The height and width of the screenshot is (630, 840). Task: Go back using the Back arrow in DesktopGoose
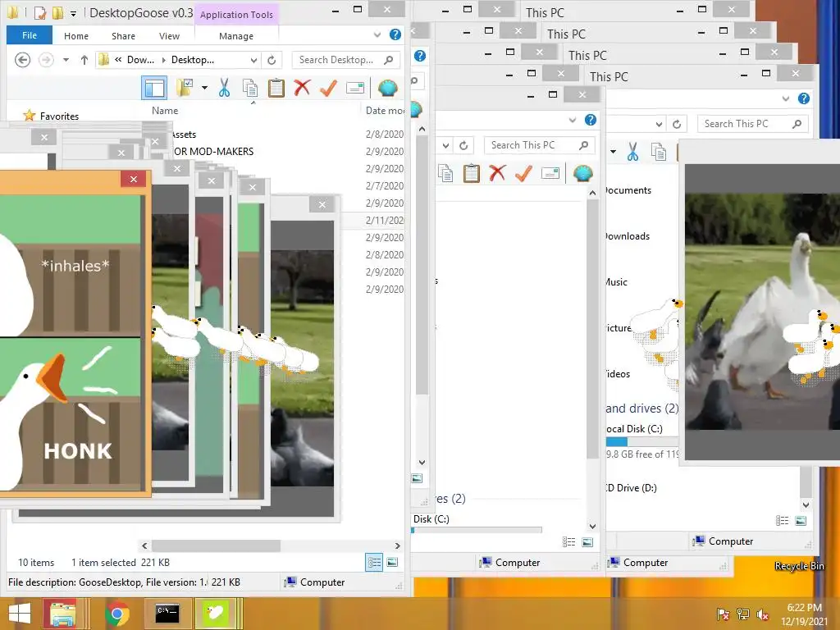pos(22,59)
